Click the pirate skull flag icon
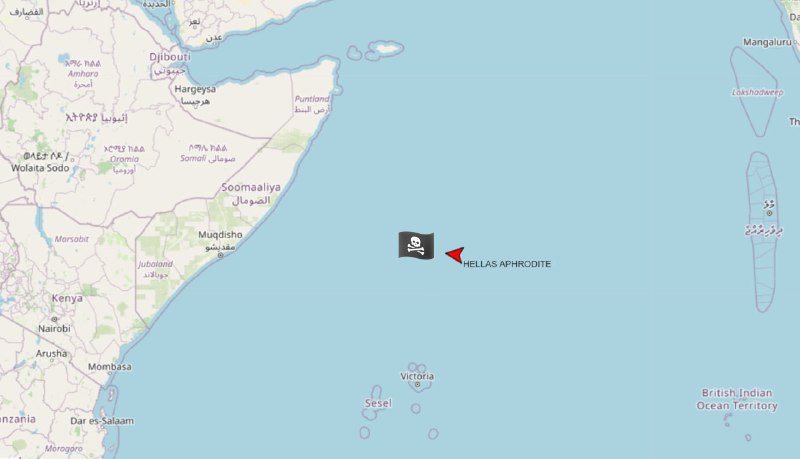The height and width of the screenshot is (459, 800). tap(416, 245)
